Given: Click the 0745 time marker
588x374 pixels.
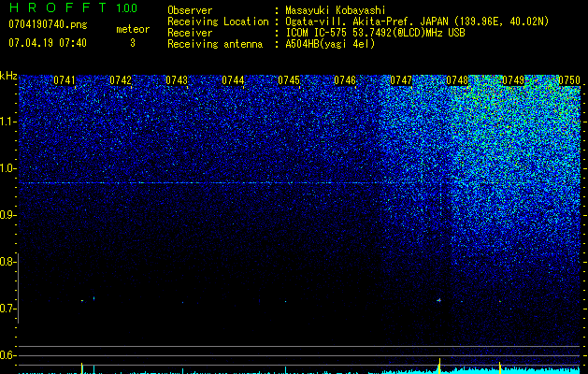Looking at the screenshot, I should point(288,80).
